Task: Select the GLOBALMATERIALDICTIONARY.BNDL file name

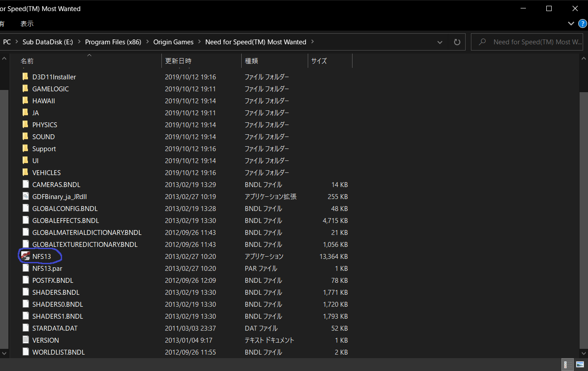Action: coord(87,232)
